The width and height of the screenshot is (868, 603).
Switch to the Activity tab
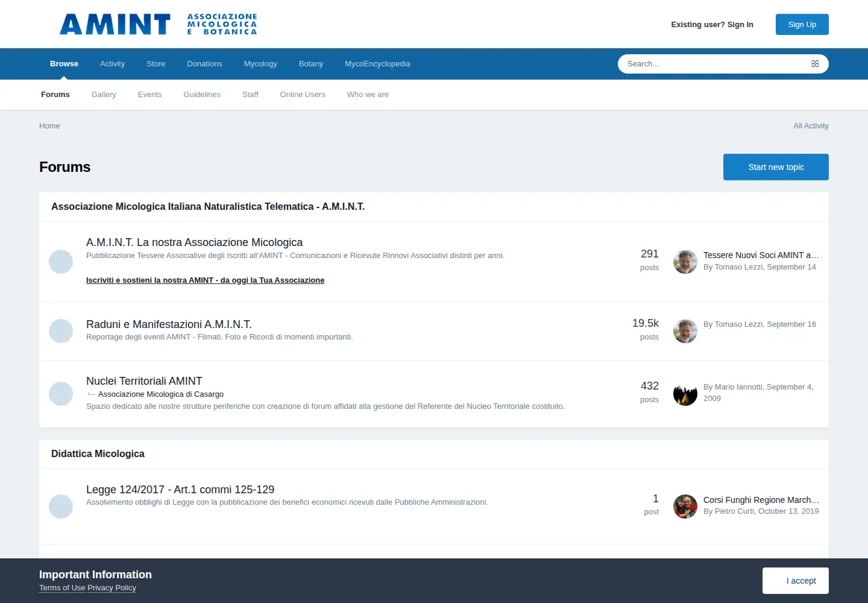112,64
